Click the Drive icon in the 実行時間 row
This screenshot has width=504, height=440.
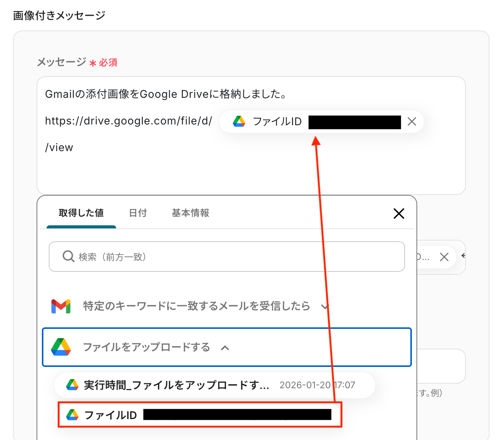[x=72, y=385]
